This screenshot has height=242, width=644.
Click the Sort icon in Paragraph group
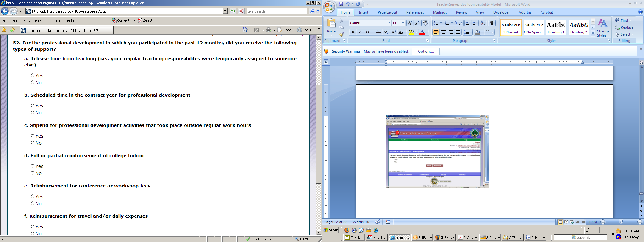pyautogui.click(x=483, y=23)
